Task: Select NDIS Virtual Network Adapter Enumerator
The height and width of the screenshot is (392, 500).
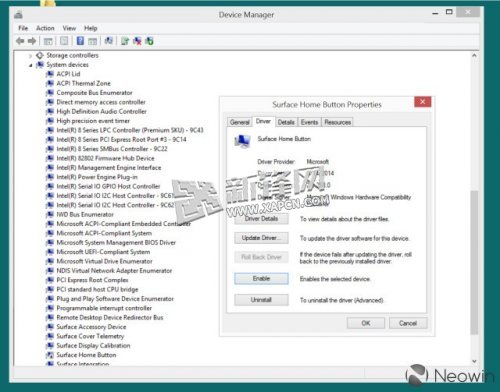Action: click(114, 271)
